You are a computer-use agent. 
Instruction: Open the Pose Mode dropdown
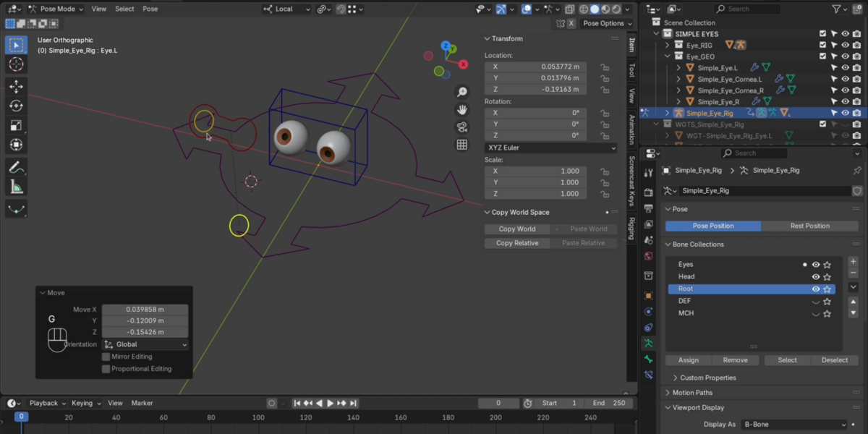click(56, 9)
